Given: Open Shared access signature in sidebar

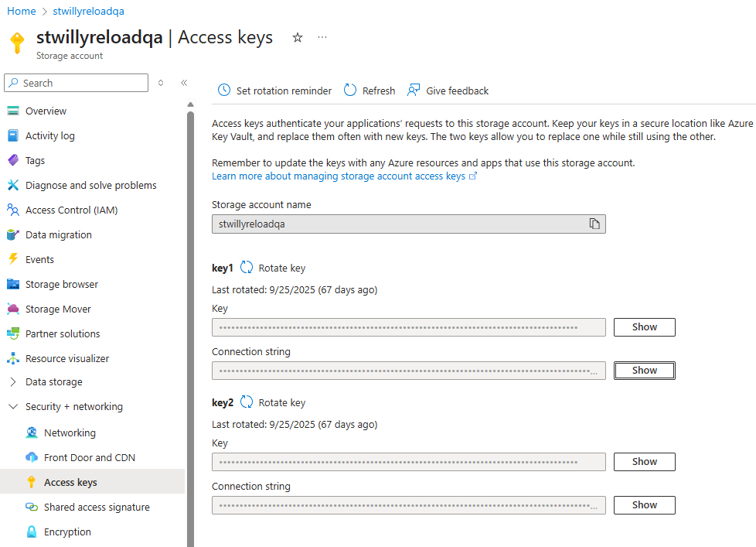Looking at the screenshot, I should click(x=97, y=508).
